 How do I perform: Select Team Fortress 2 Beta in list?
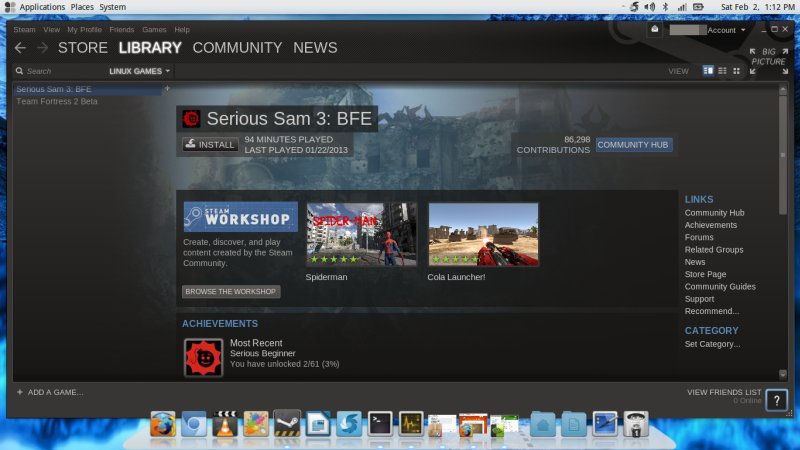point(57,101)
